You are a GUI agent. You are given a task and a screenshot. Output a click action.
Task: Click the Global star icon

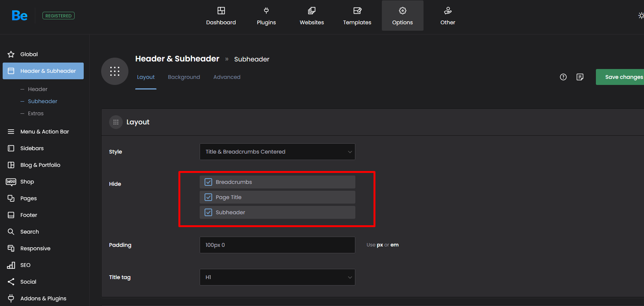(x=11, y=54)
